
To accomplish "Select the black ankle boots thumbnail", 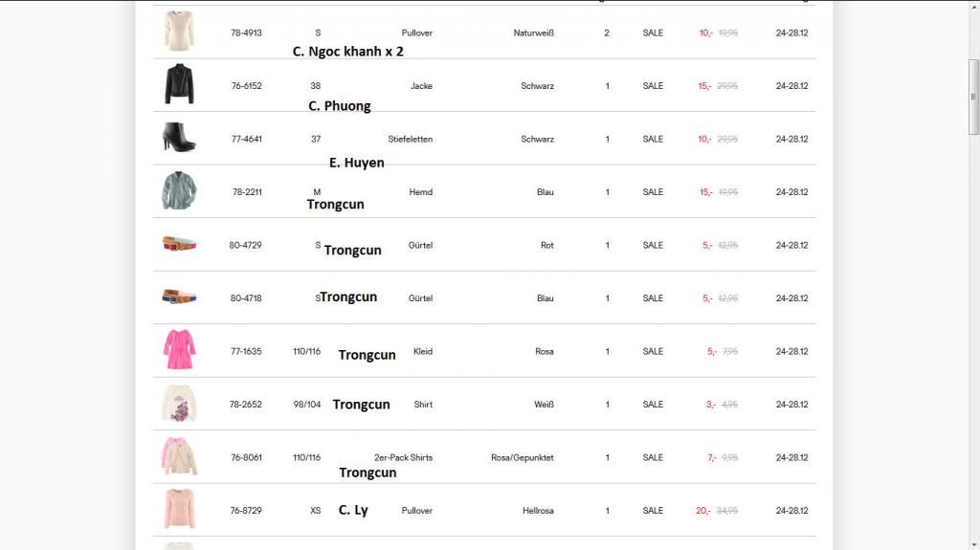I will click(x=179, y=137).
